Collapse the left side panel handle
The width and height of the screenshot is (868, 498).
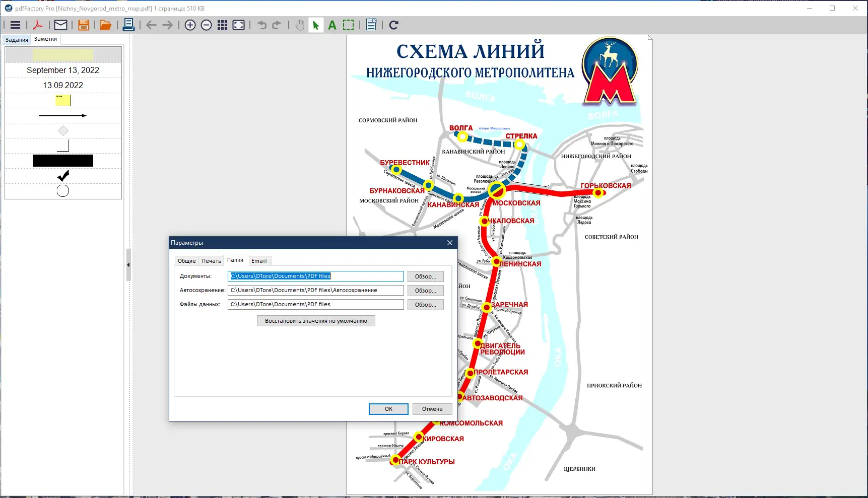pos(128,264)
